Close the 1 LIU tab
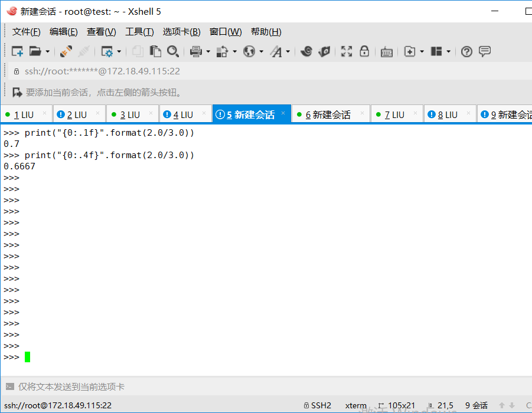Screen dimensions: 532x413 click(x=44, y=113)
